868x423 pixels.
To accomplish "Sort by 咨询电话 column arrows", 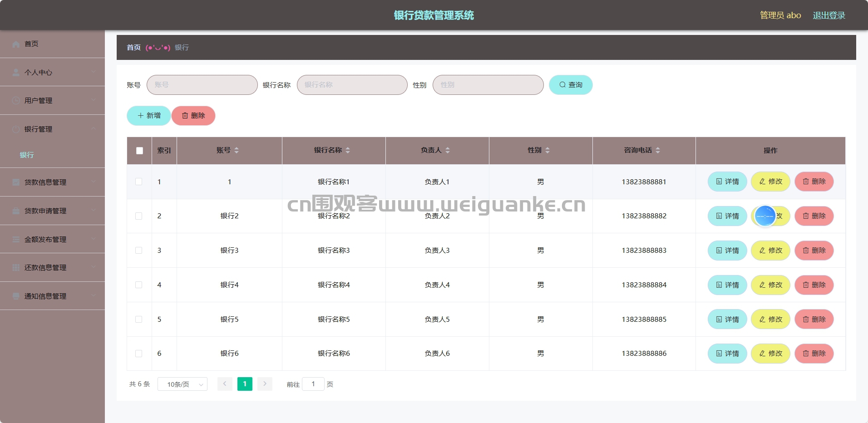I will click(x=658, y=150).
